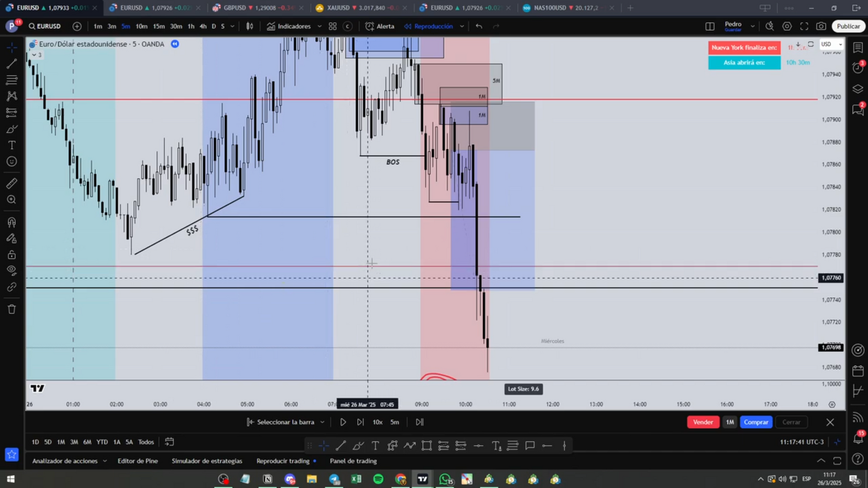Open the Fibonacci retracement tools

pos(11,80)
